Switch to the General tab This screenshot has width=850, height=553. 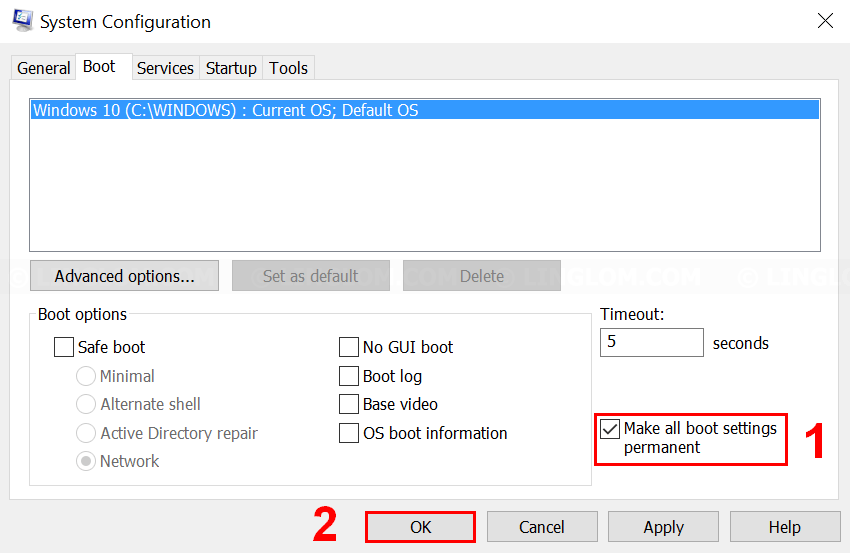point(43,68)
